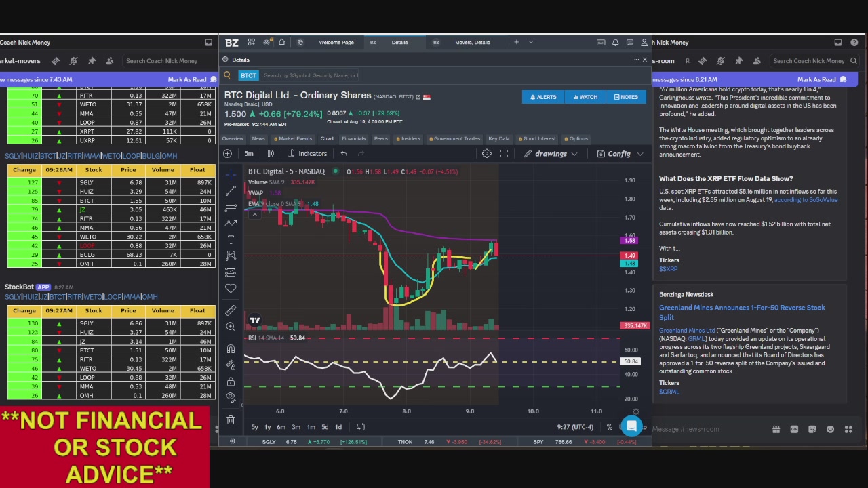868x488 pixels.
Task: Focus the symbol search field
Action: pyautogui.click(x=311, y=75)
